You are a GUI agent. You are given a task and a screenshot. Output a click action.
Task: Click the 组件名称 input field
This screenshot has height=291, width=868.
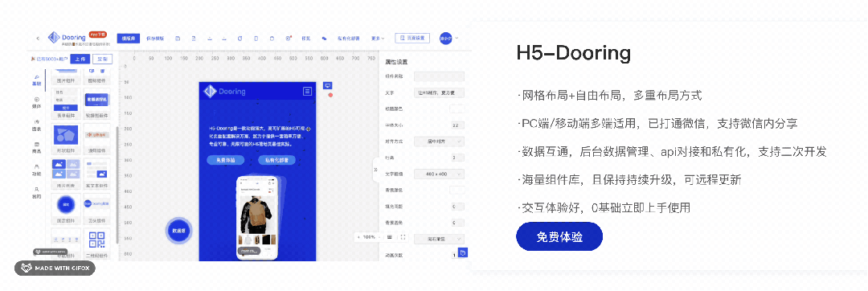(439, 76)
